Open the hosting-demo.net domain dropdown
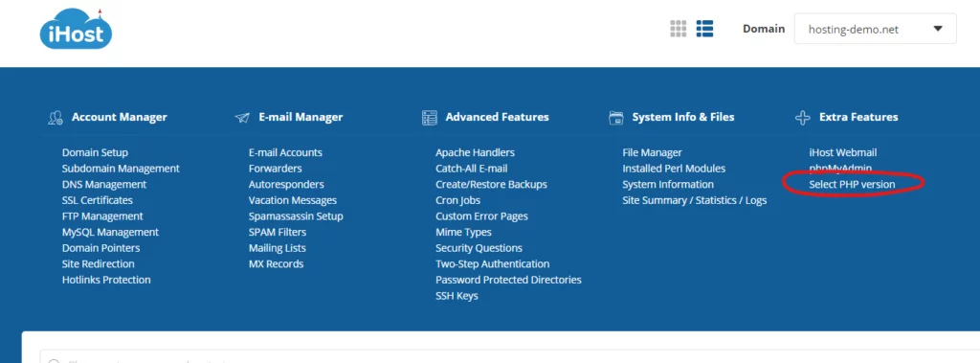 pos(875,29)
